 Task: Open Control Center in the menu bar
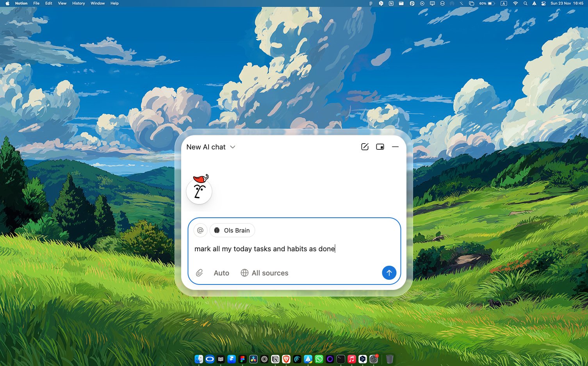(x=543, y=3)
